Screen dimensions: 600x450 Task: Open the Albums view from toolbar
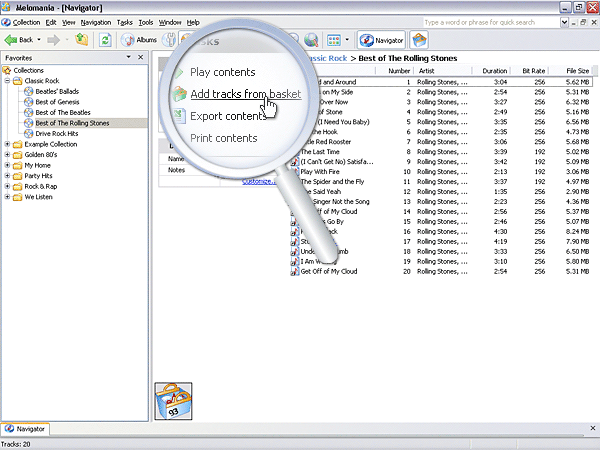(x=139, y=40)
